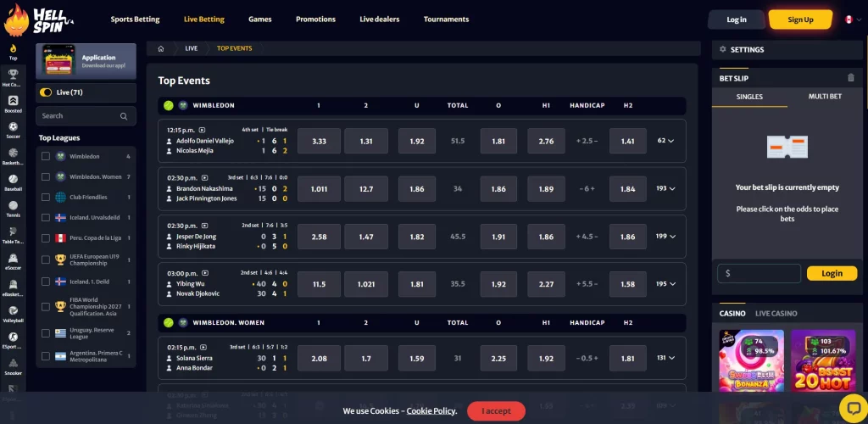This screenshot has height=424, width=868.
Task: Expand 131 markets for Sierra vs Bondar
Action: 665,358
